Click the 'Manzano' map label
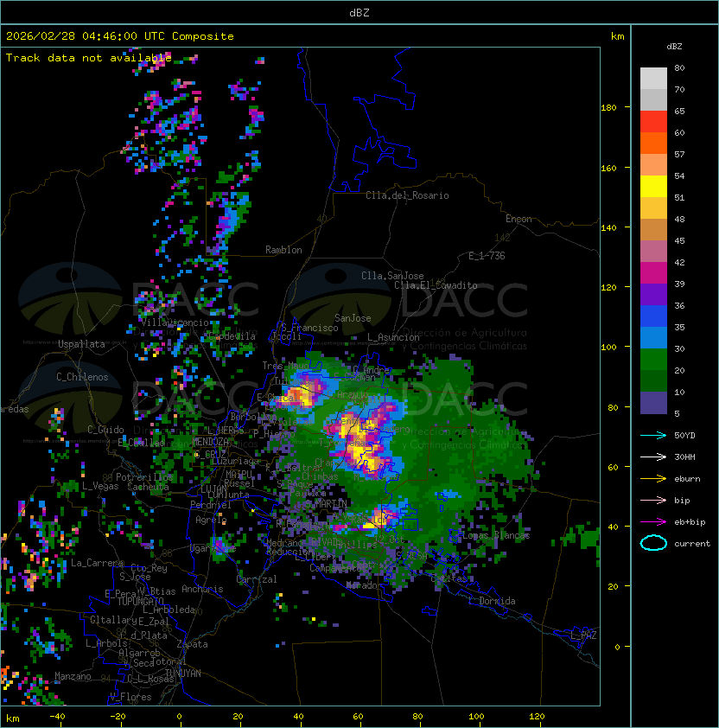The height and width of the screenshot is (728, 719). pos(73,676)
